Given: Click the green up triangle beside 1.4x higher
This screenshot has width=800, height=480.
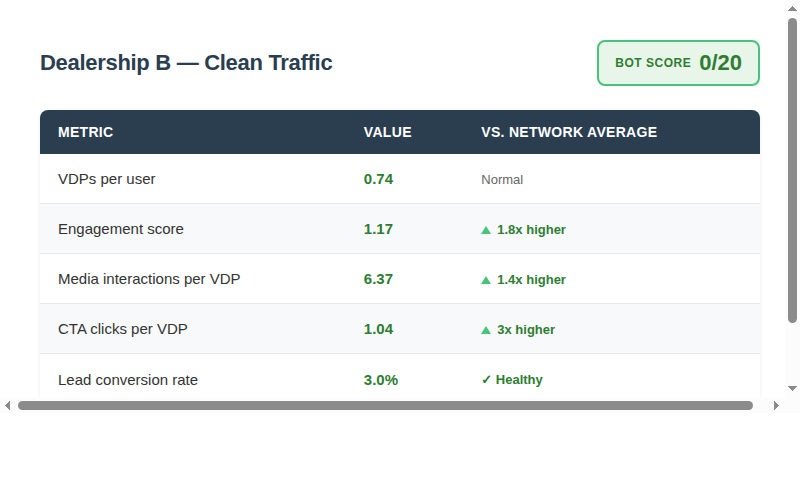Looking at the screenshot, I should pos(486,280).
